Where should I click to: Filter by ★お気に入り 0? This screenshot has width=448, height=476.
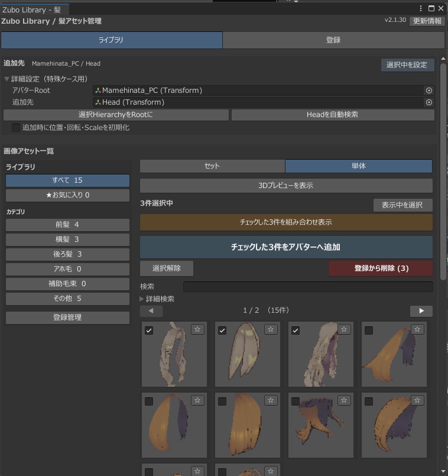[x=67, y=195]
